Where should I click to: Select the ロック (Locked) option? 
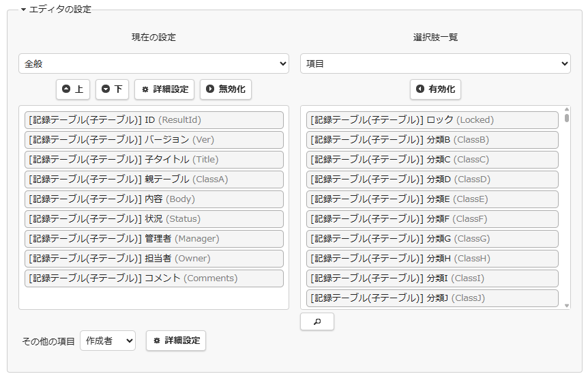[x=432, y=120]
